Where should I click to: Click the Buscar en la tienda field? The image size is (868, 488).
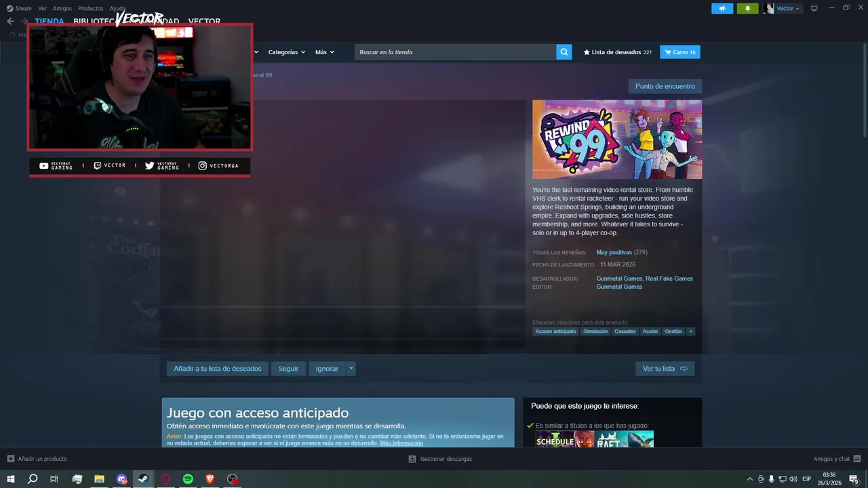456,52
